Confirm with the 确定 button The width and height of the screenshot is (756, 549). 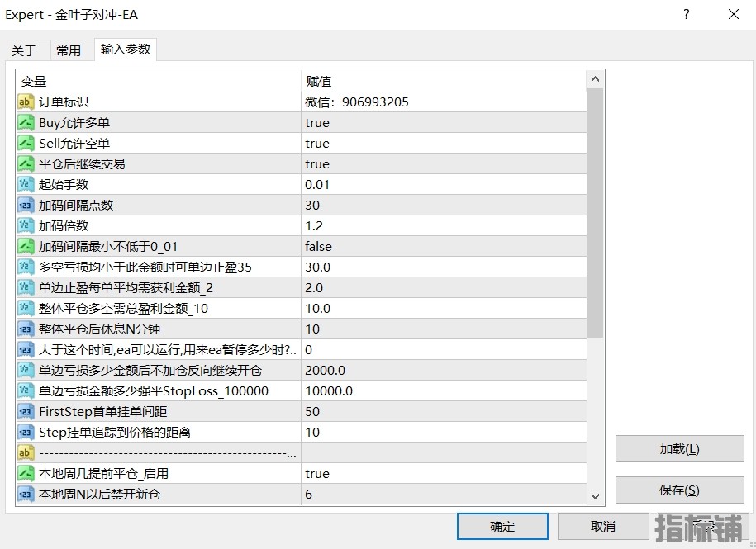pos(502,527)
